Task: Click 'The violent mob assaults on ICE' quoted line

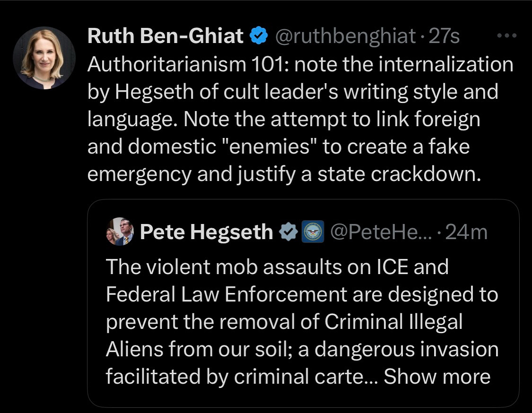Action: click(x=277, y=267)
